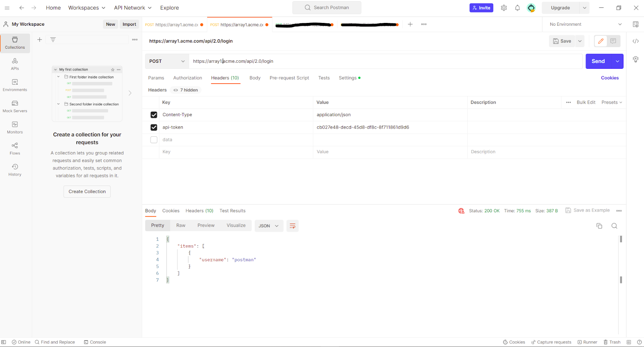Create new collection with plus icon
The image size is (644, 347).
click(x=39, y=39)
